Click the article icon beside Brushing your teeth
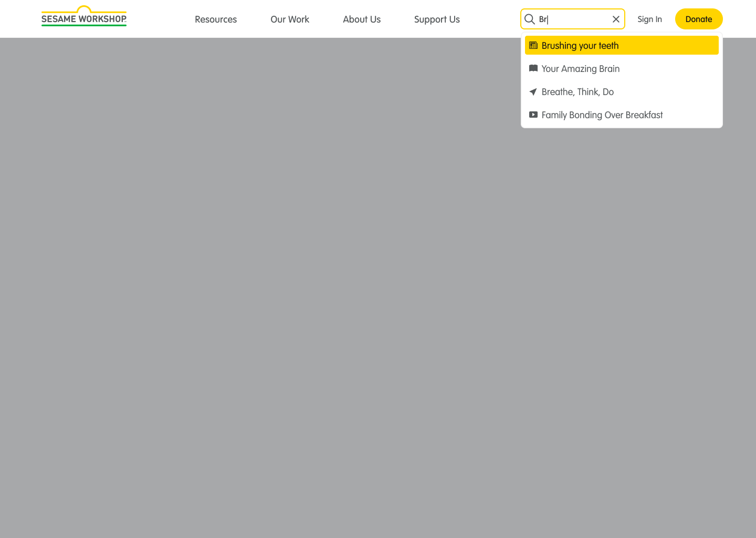This screenshot has width=756, height=538. 533,45
